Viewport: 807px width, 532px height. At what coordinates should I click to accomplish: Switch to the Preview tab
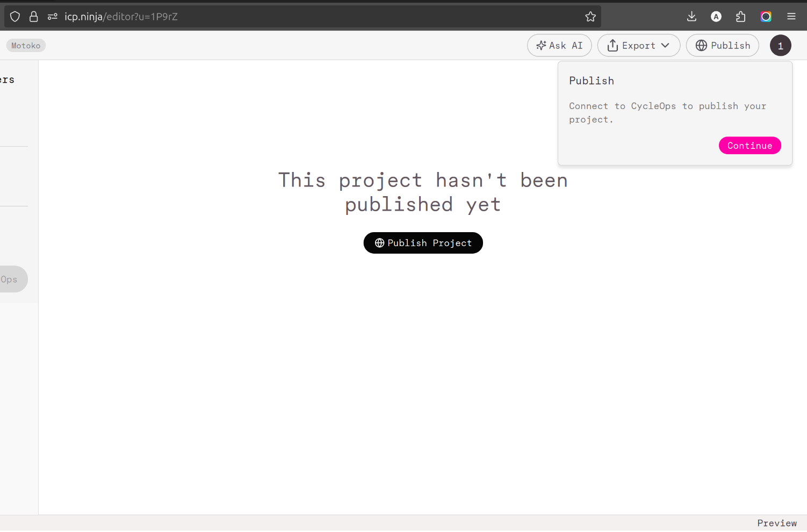pos(777,523)
